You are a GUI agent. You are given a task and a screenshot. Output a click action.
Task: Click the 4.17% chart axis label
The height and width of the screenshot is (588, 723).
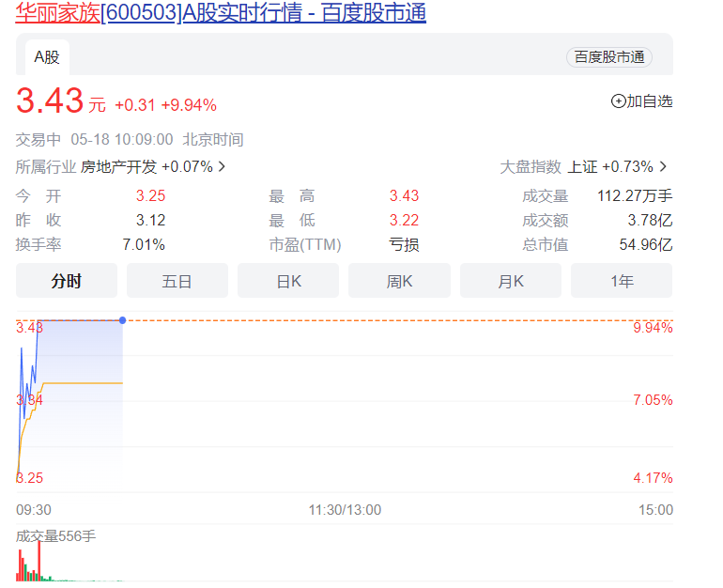point(653,478)
